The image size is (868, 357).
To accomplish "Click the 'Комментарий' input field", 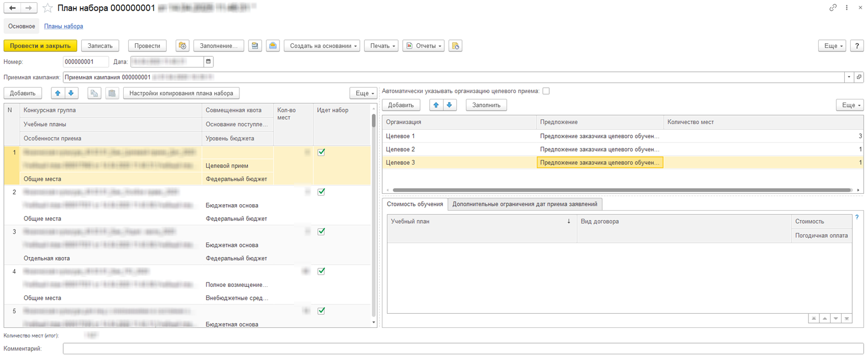I will (x=463, y=349).
